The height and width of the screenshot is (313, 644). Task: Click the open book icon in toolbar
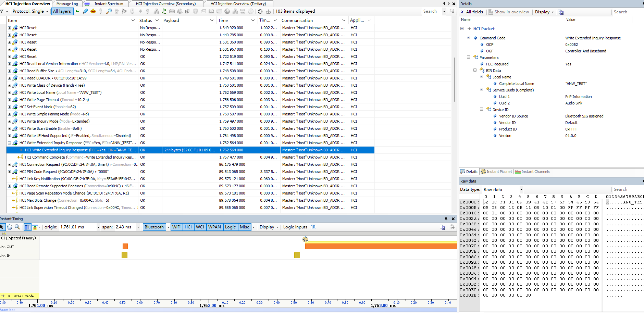pos(211,11)
